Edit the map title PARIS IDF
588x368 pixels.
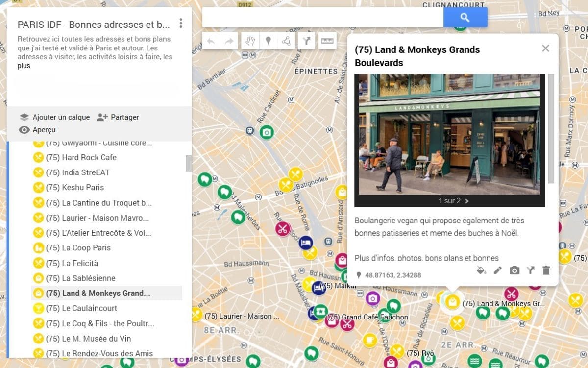tap(94, 25)
